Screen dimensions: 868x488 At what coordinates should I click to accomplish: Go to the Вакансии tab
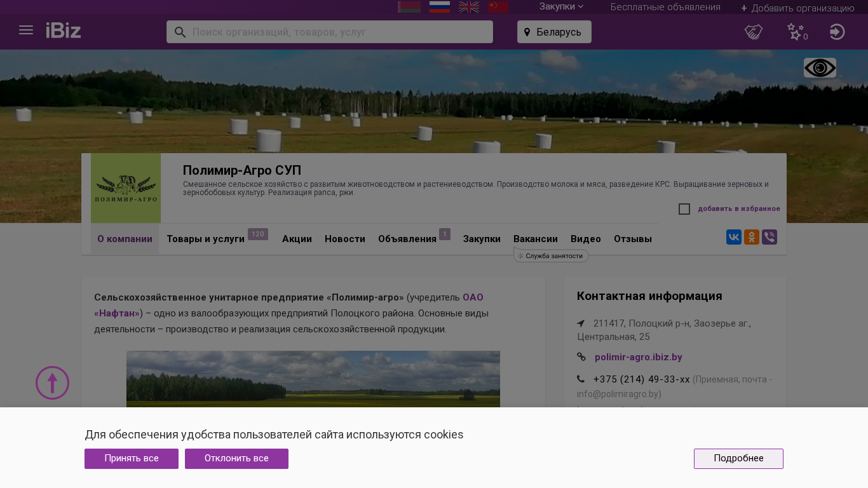coord(536,239)
